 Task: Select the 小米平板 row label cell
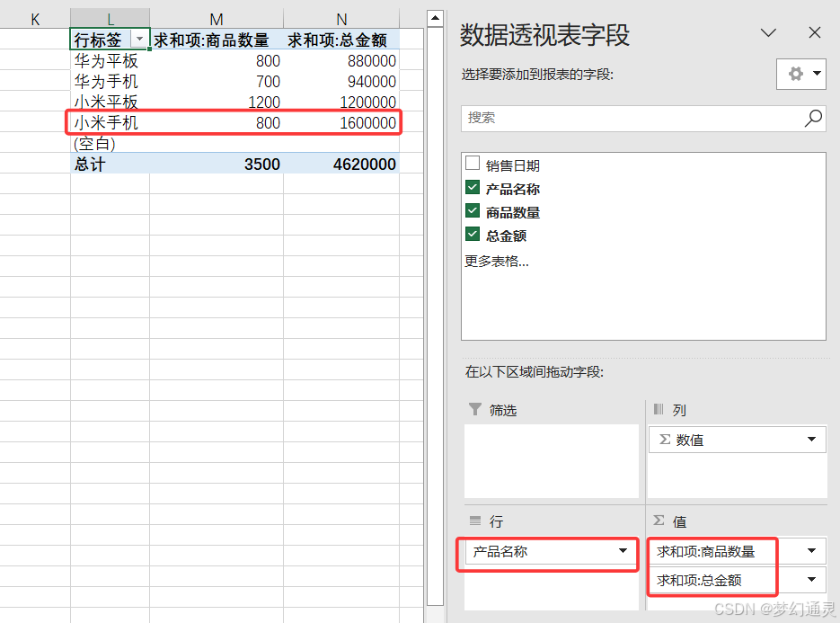pyautogui.click(x=110, y=102)
